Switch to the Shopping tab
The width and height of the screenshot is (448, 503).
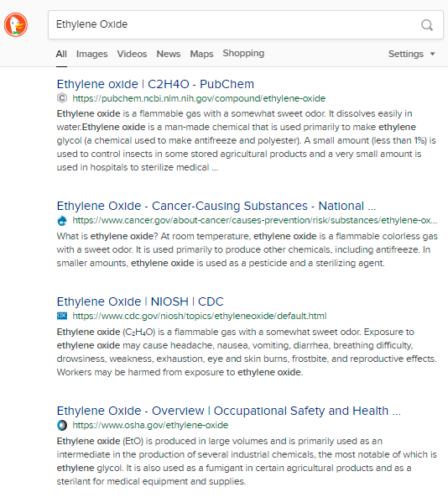point(243,53)
